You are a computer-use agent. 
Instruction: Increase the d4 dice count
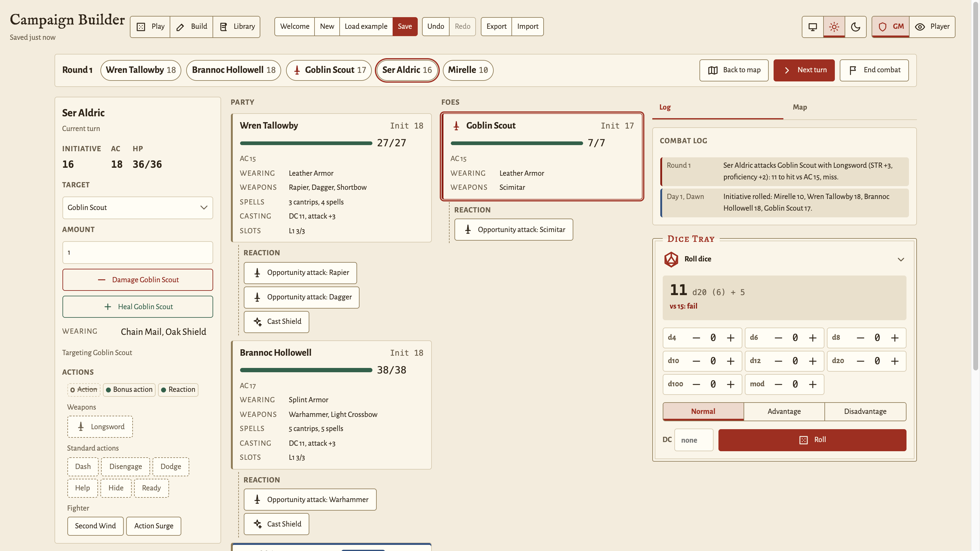tap(730, 338)
